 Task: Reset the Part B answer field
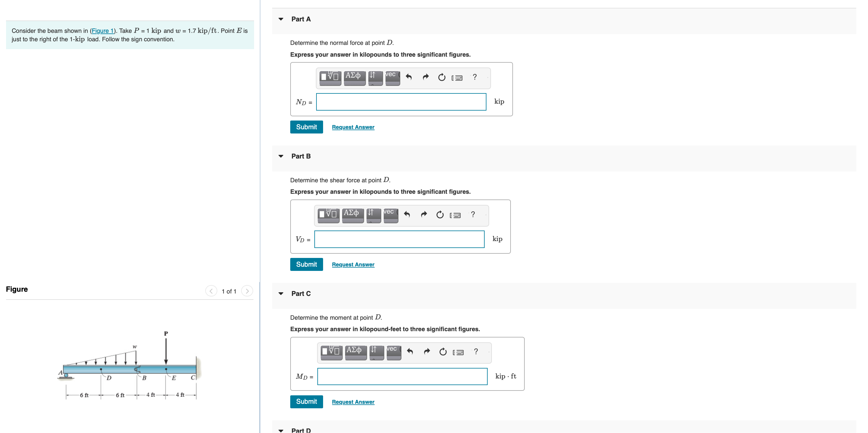click(x=440, y=215)
